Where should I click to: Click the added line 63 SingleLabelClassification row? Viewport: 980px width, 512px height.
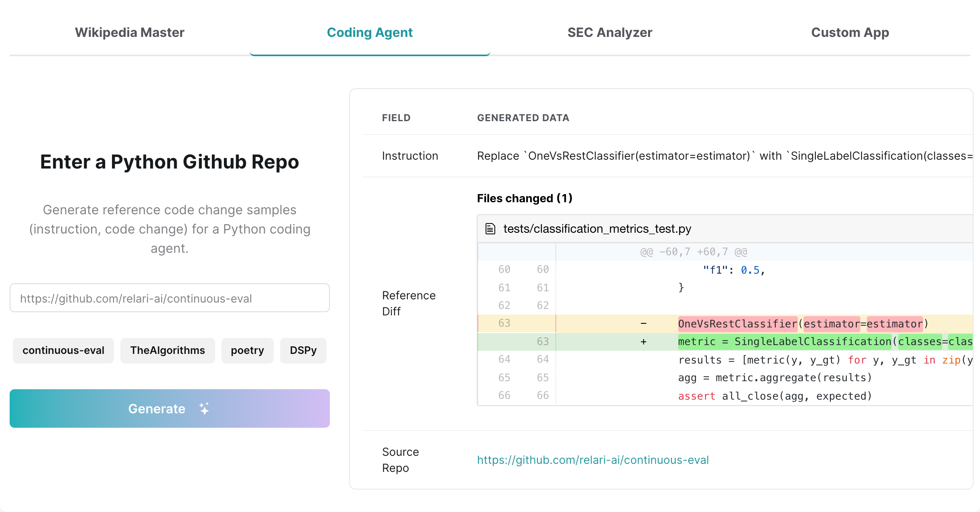pyautogui.click(x=803, y=341)
